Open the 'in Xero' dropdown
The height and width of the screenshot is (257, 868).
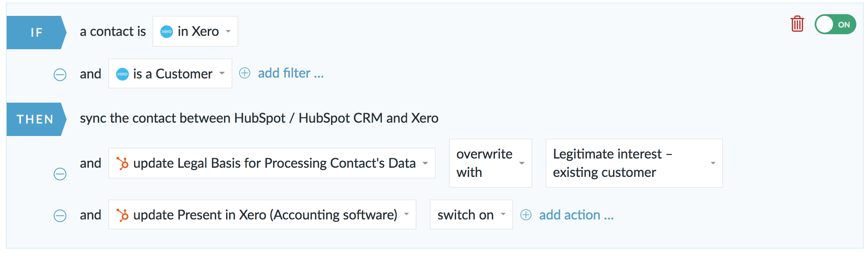195,31
